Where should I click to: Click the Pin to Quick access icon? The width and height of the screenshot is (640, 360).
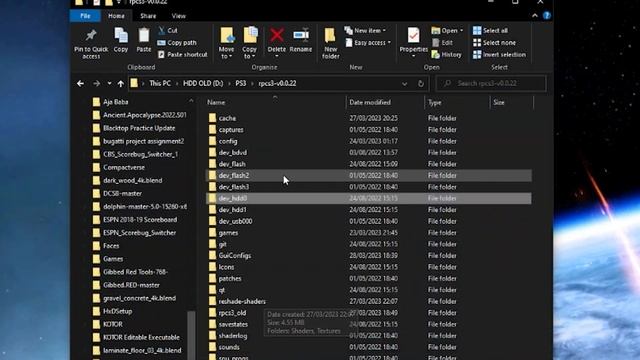tap(91, 36)
